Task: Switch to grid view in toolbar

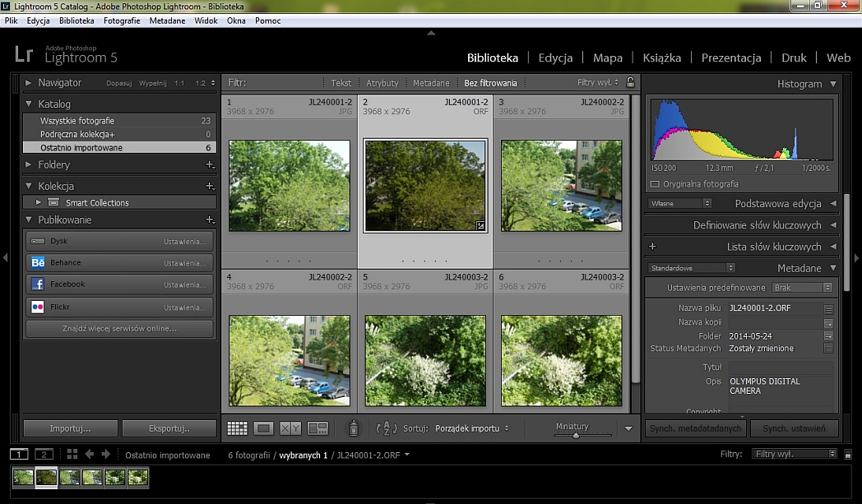Action: coord(237,428)
